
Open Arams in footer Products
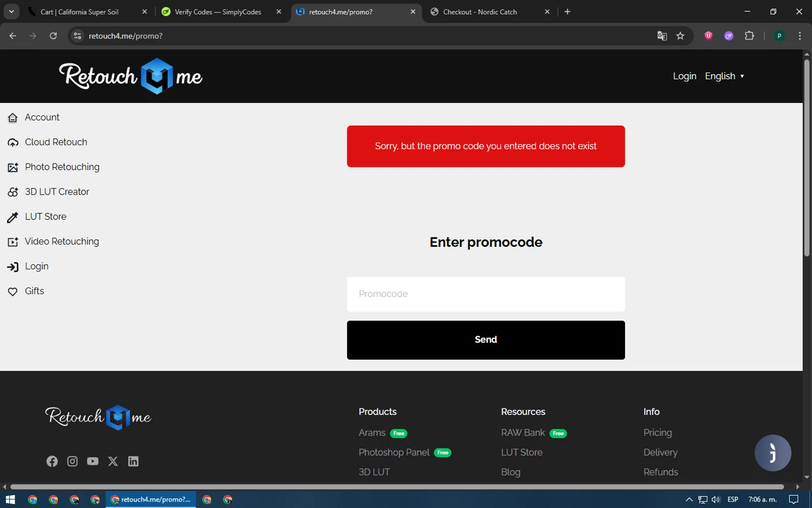tap(372, 433)
